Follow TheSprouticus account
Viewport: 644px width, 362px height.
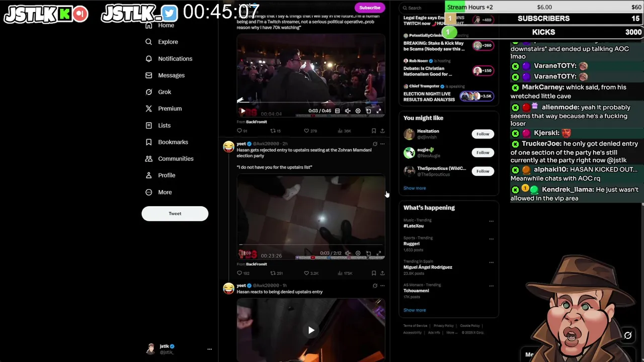pos(482,171)
